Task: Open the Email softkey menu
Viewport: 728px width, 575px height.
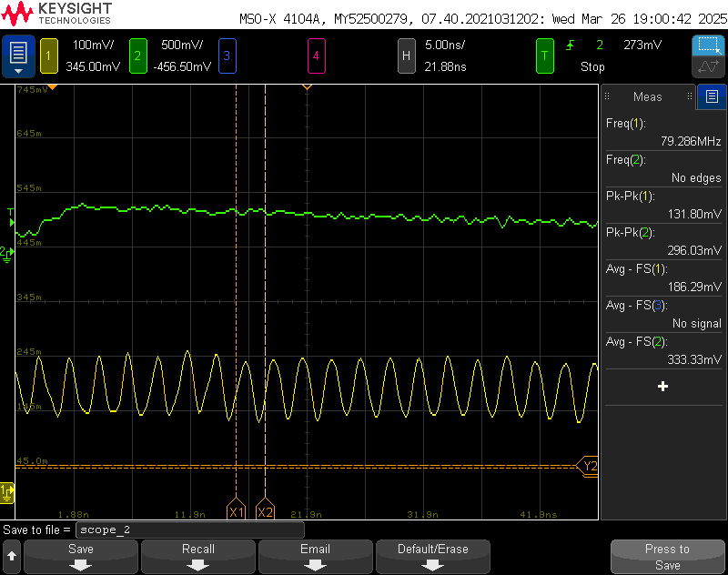Action: 315,557
